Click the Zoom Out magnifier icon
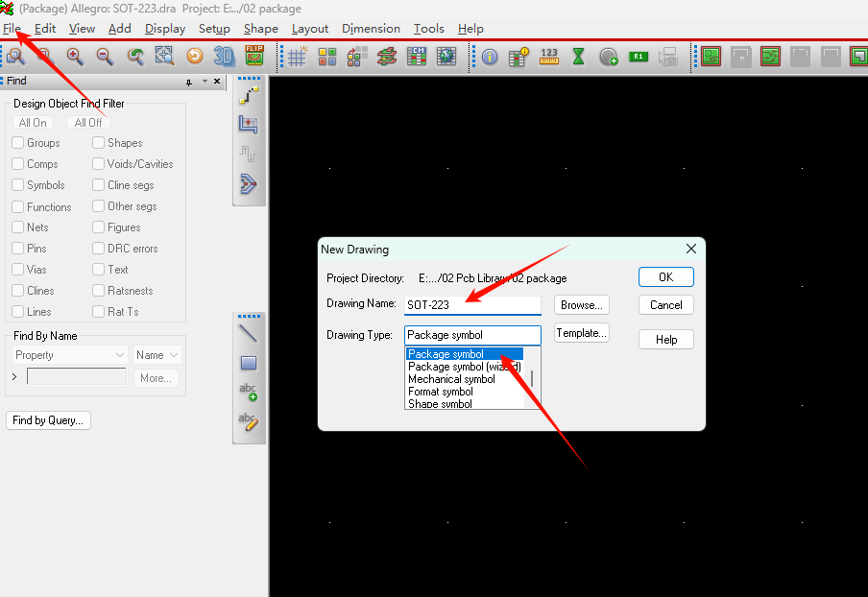The image size is (868, 597). tap(105, 57)
